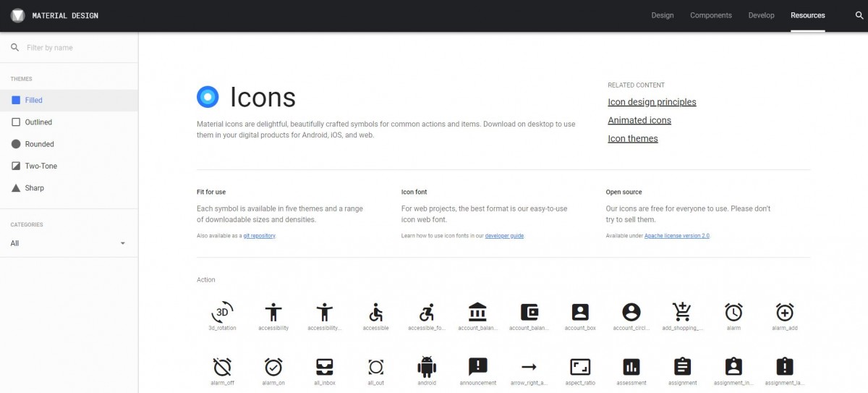Viewport: 868px width, 393px height.
Task: Switch theme to Sharp
Action: point(69,187)
